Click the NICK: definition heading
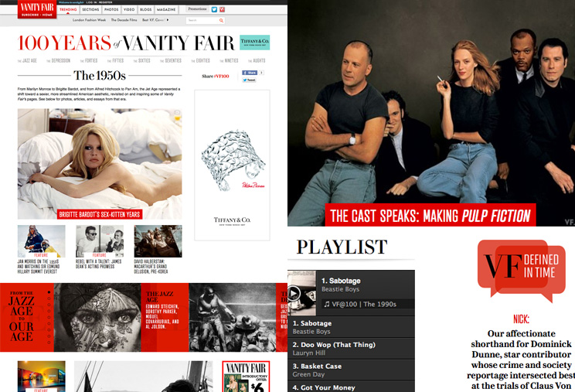The width and height of the screenshot is (575, 392). [521, 319]
